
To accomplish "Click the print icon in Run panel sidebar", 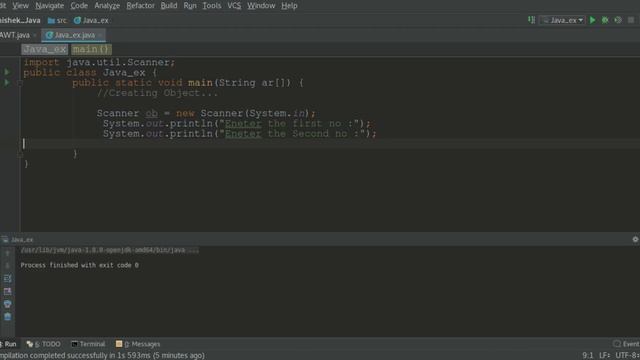I will 7,304.
